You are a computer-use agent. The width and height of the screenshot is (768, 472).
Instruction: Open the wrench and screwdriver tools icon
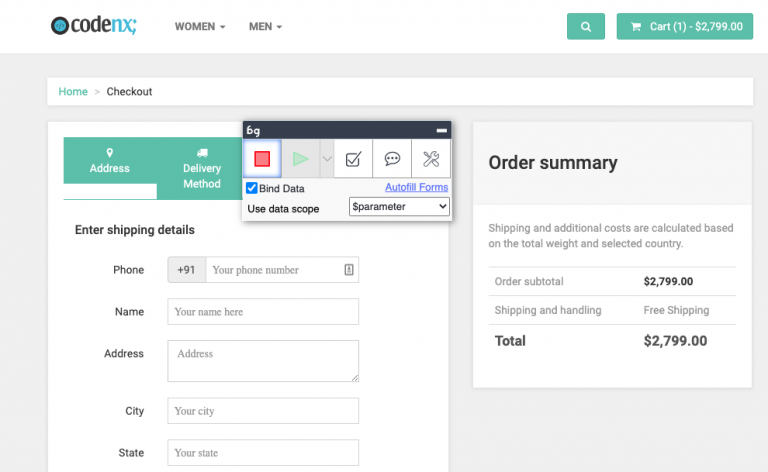click(x=431, y=159)
